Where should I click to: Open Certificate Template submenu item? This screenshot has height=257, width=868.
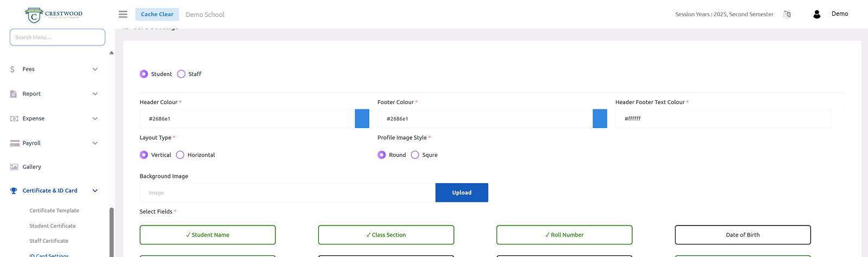(54, 211)
